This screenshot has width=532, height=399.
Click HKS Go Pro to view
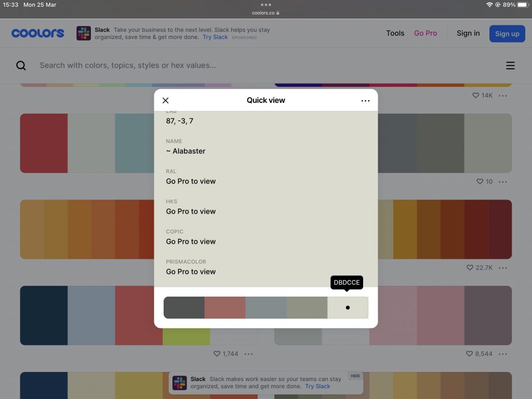tap(191, 212)
